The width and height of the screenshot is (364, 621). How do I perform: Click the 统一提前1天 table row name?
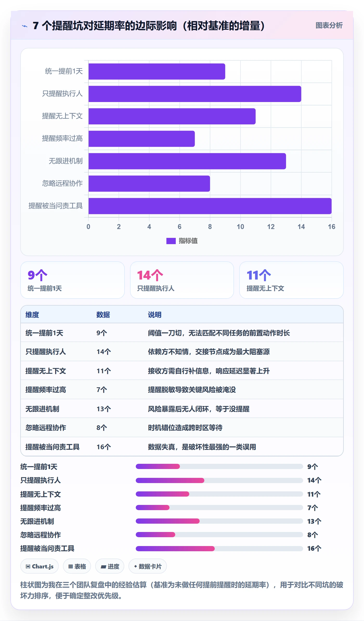click(44, 333)
